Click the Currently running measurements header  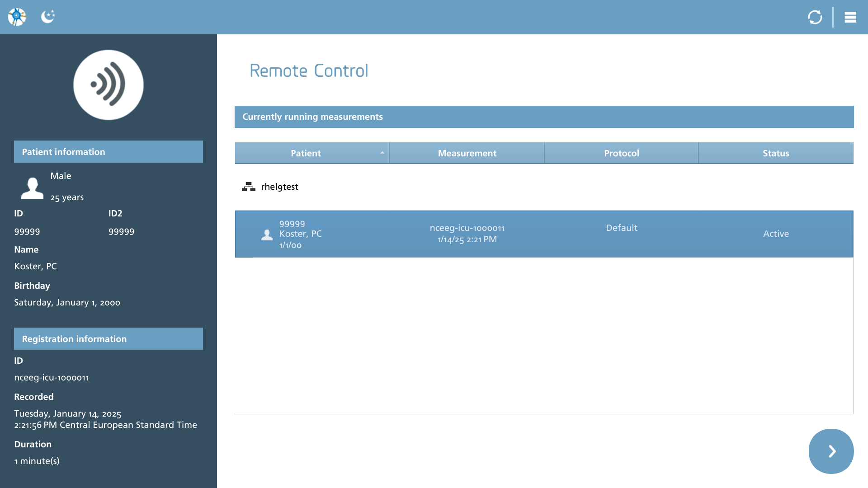tap(544, 117)
